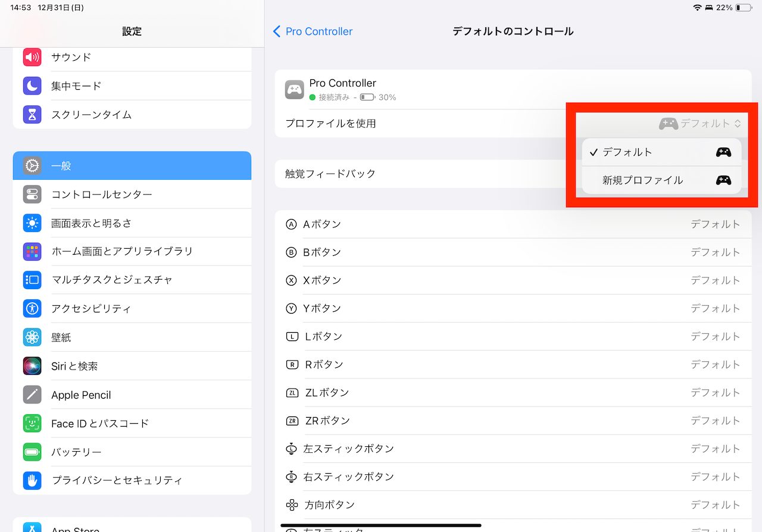
Task: Open Bボタン mapping row
Action: pos(513,252)
